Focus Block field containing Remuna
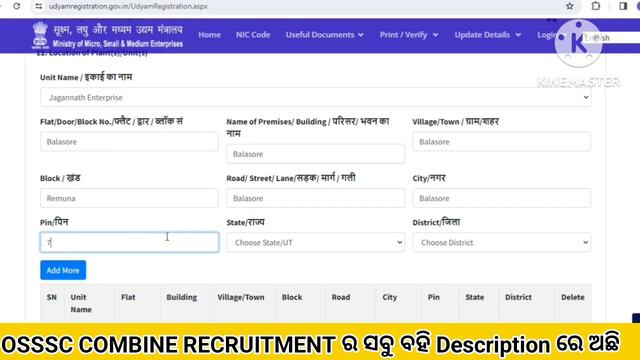 pyautogui.click(x=129, y=198)
